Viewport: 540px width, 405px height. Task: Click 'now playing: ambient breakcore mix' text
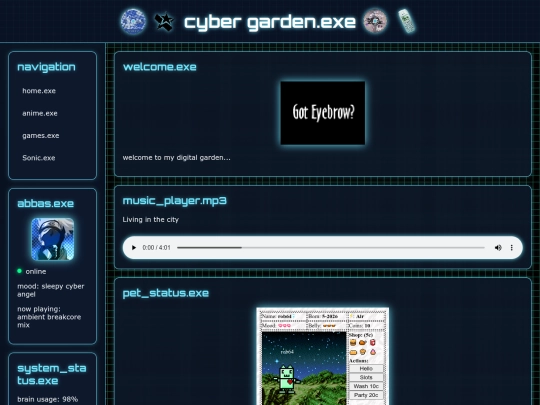[x=49, y=317]
